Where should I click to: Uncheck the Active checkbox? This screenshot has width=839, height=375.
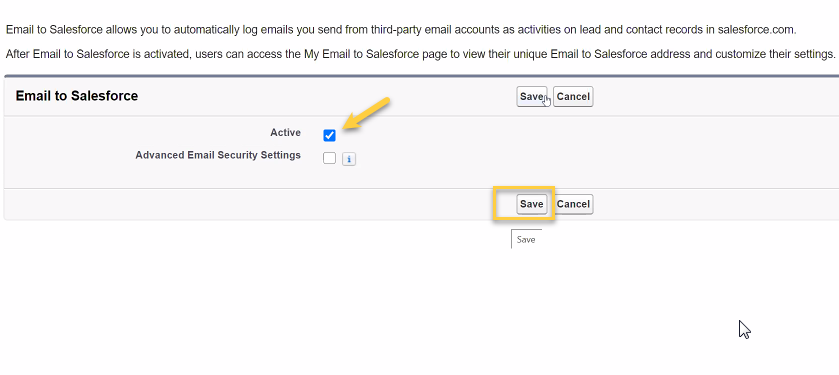coord(330,135)
